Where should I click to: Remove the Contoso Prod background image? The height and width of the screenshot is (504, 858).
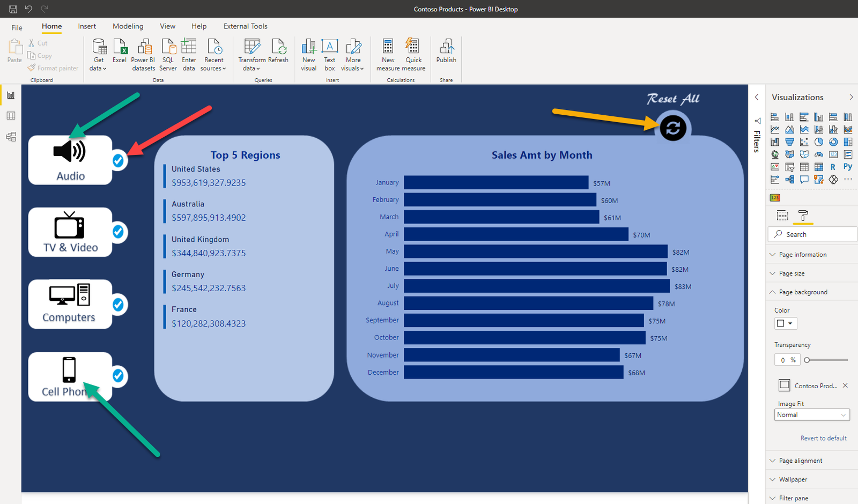[845, 386]
